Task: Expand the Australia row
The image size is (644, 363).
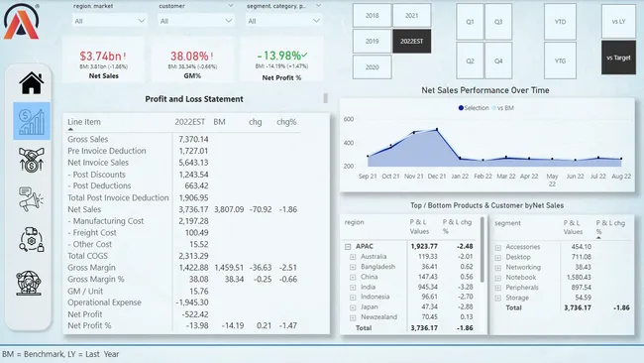Action: [x=353, y=257]
